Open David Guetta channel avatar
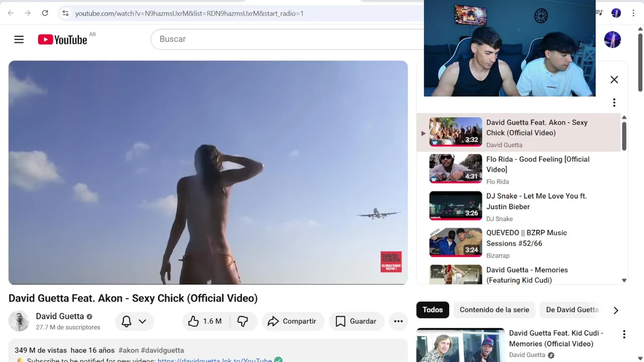Viewport: 644px width, 362px height. [19, 321]
